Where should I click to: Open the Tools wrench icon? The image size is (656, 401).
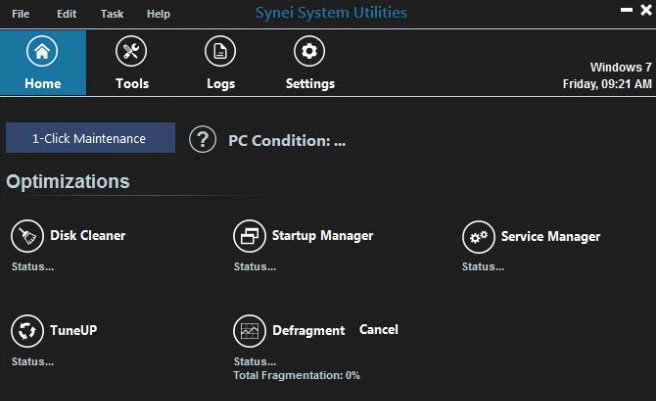click(132, 52)
